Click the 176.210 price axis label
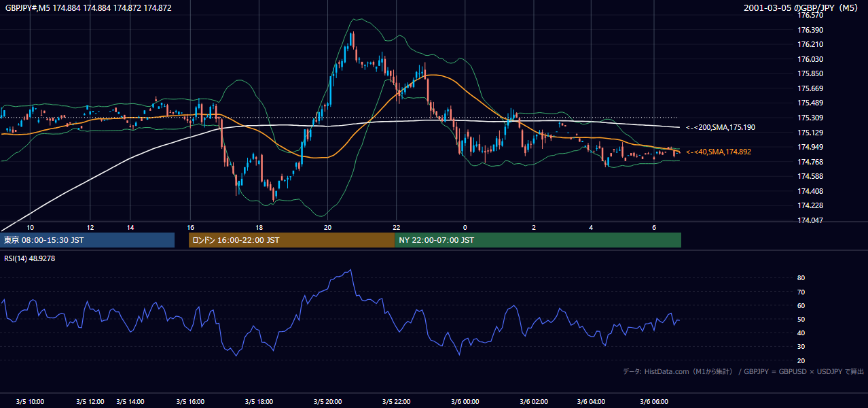The image size is (868, 408). (x=810, y=45)
